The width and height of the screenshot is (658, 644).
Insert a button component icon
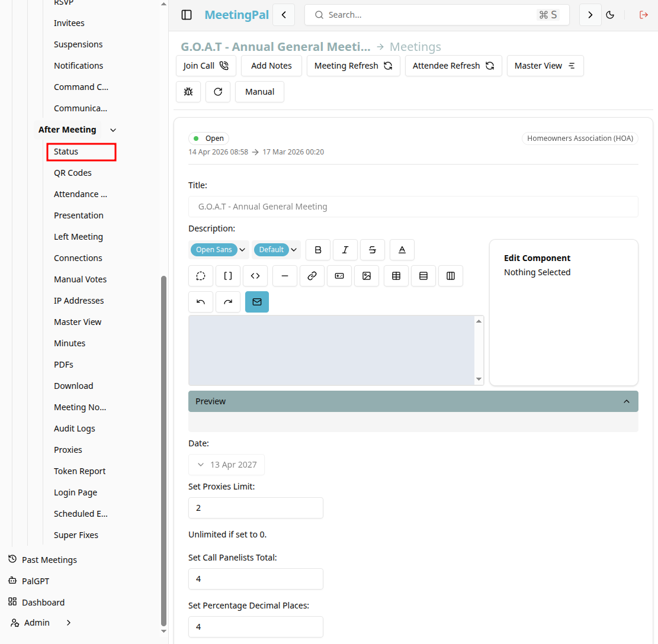pos(339,276)
